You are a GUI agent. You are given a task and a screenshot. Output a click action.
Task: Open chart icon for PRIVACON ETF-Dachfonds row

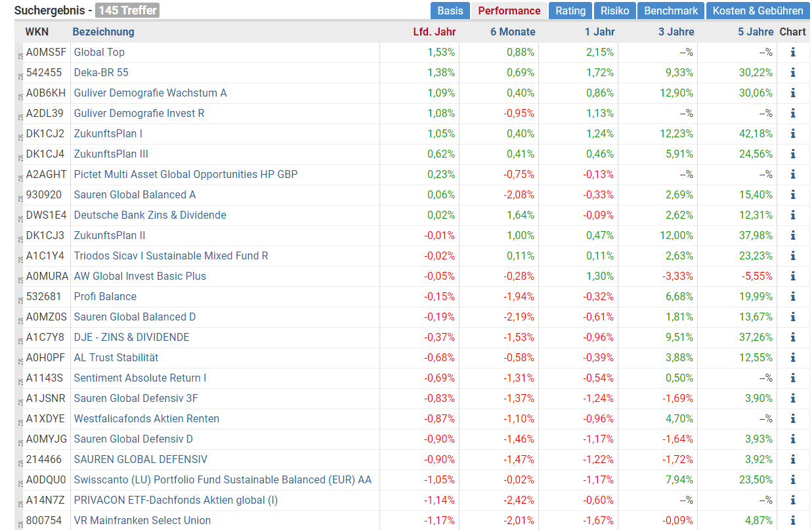[x=793, y=500]
